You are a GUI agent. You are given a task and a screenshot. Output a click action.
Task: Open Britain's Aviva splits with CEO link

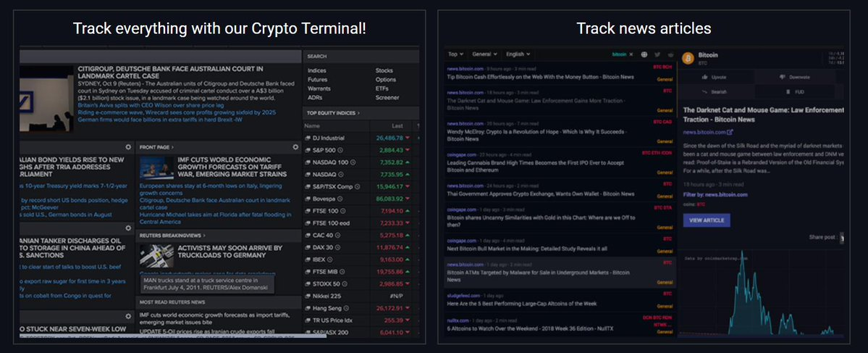click(151, 104)
